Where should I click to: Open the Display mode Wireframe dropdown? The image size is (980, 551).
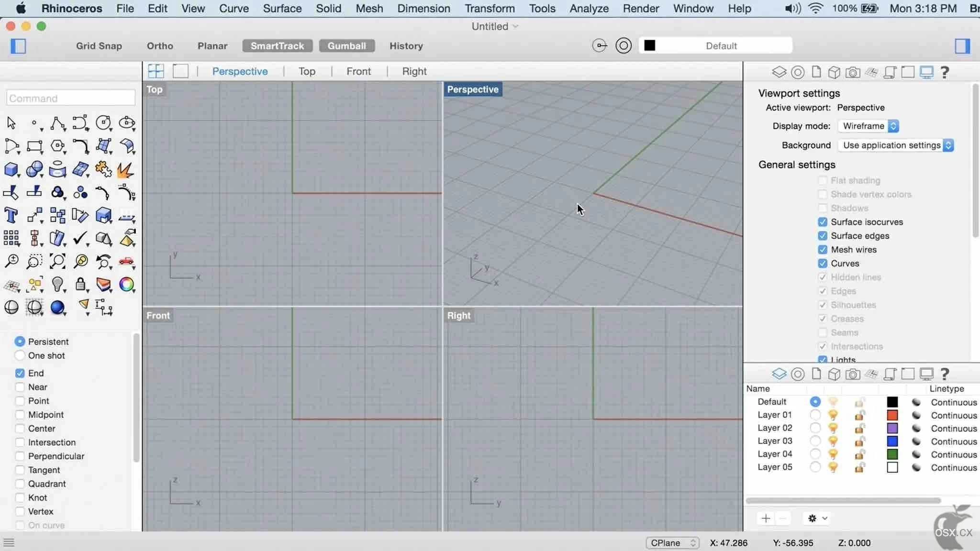[x=869, y=126]
